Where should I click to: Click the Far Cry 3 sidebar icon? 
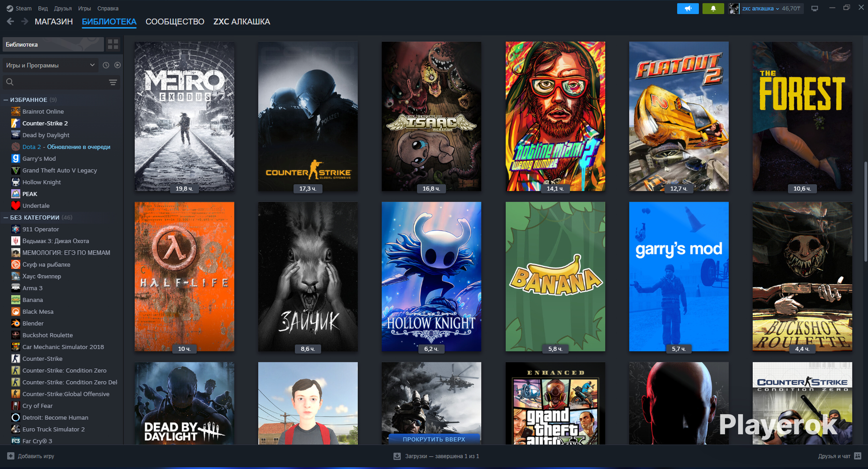15,441
